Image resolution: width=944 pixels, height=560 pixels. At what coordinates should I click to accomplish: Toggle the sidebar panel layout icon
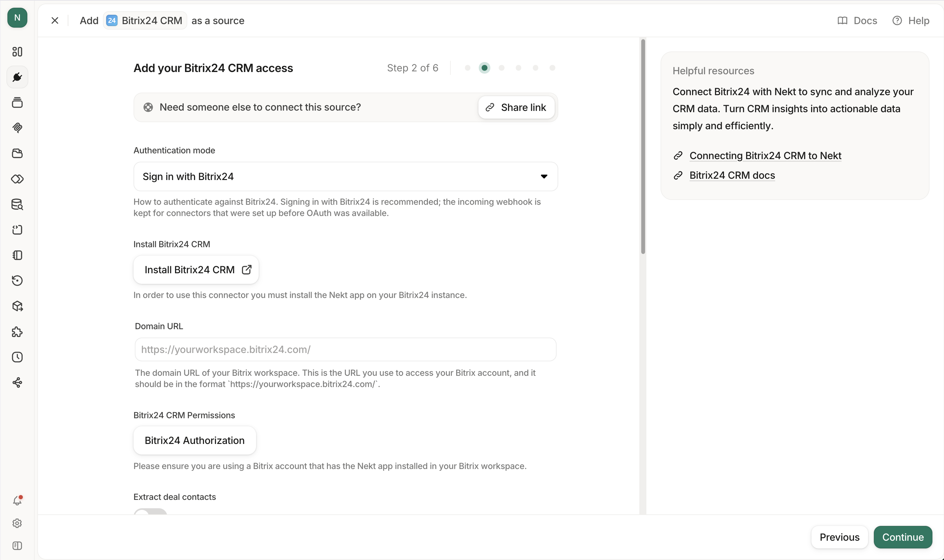pyautogui.click(x=17, y=546)
